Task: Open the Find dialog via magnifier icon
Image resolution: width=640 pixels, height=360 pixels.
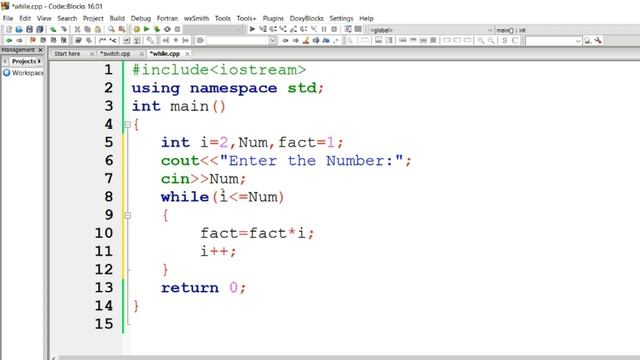Action: [111, 29]
